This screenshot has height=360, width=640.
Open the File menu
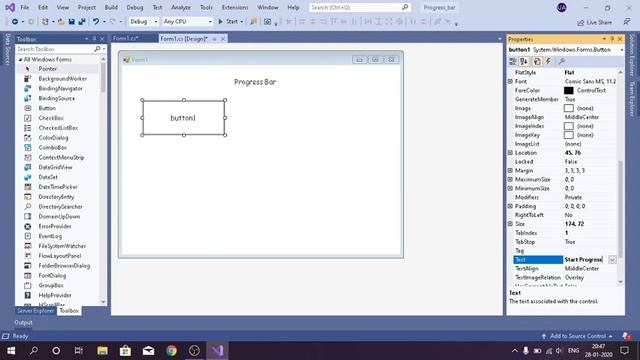pos(24,8)
